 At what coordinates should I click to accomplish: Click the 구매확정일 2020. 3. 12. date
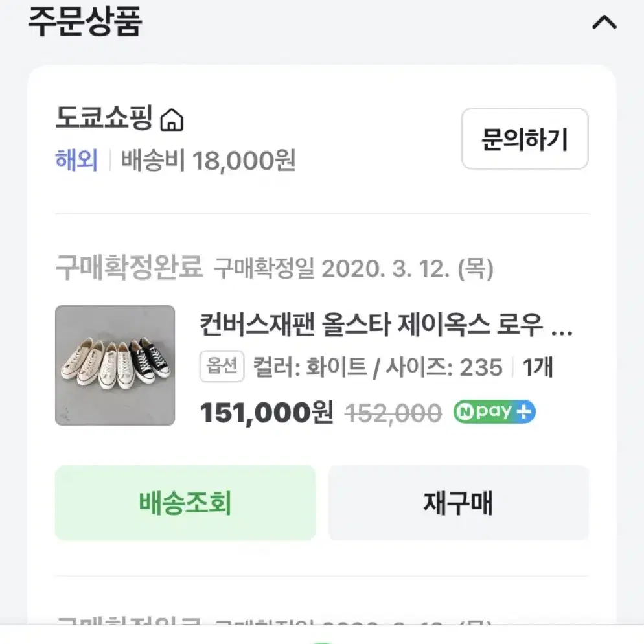(x=353, y=269)
